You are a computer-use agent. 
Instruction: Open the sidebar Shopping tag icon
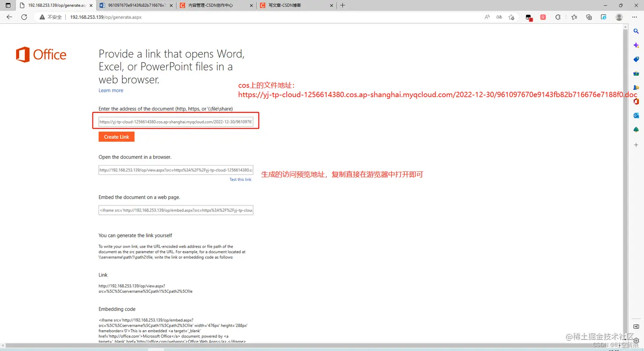[636, 59]
